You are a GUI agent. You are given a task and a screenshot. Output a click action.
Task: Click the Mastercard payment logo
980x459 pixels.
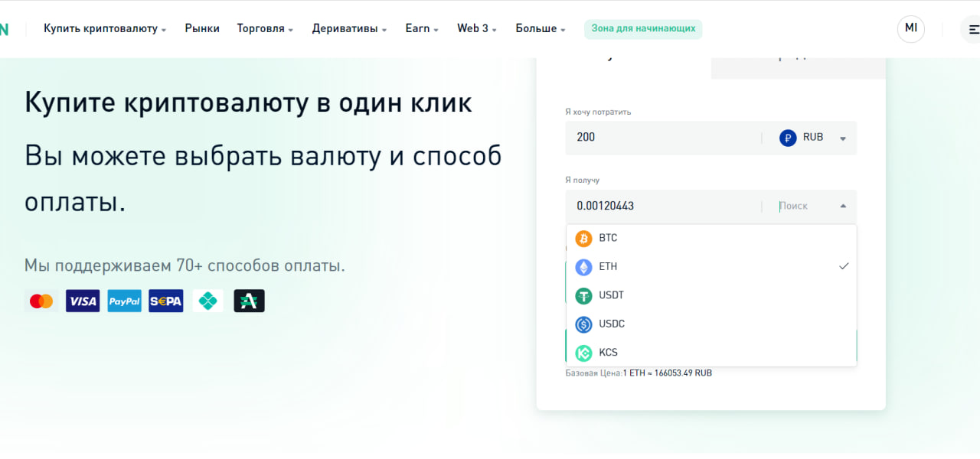point(41,301)
